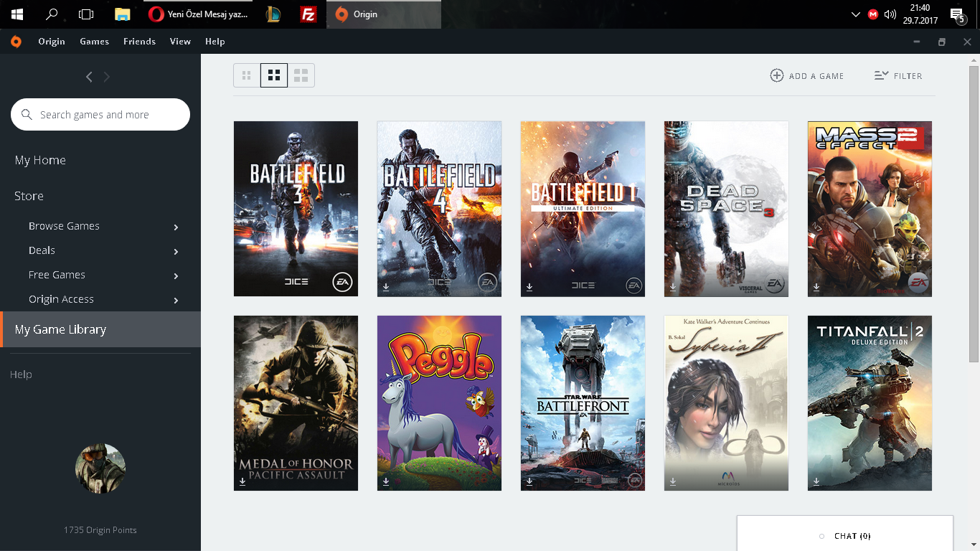This screenshot has width=980, height=551.
Task: Open Help link in the sidebar
Action: [x=21, y=375]
